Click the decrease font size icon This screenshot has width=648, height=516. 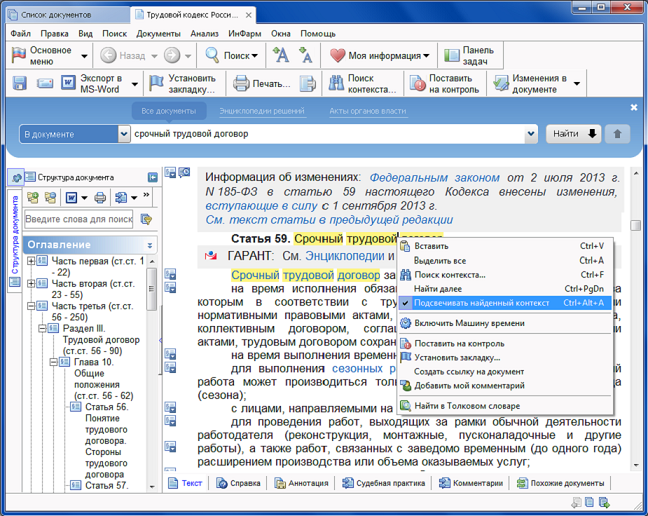(306, 56)
